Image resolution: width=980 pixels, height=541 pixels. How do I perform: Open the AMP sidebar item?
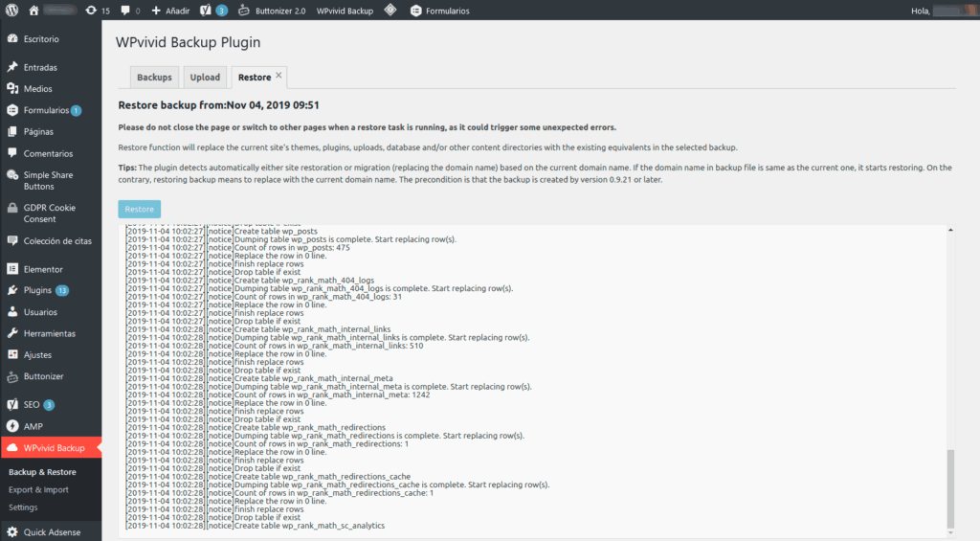pyautogui.click(x=33, y=426)
